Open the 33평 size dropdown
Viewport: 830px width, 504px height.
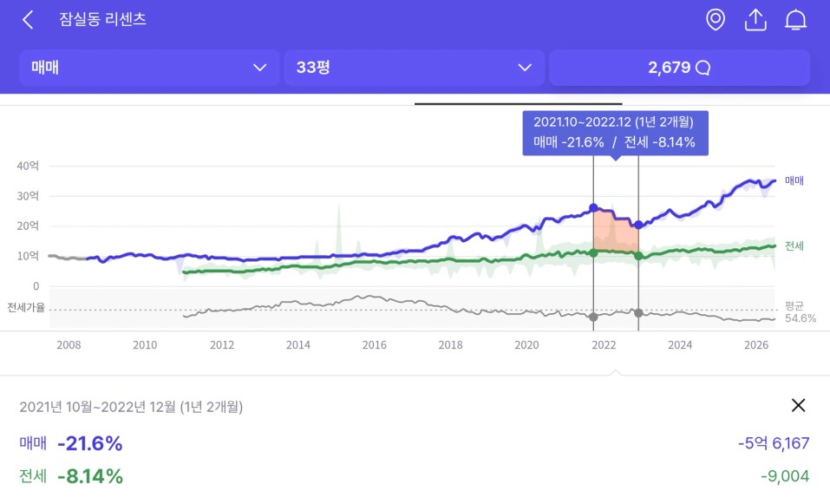414,68
